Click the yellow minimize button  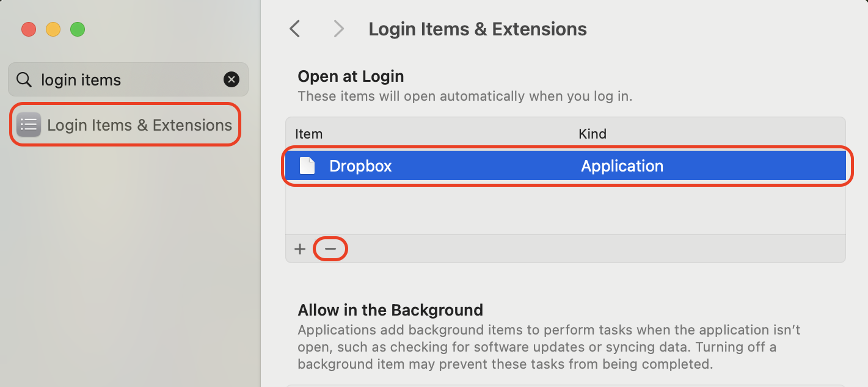(x=53, y=29)
